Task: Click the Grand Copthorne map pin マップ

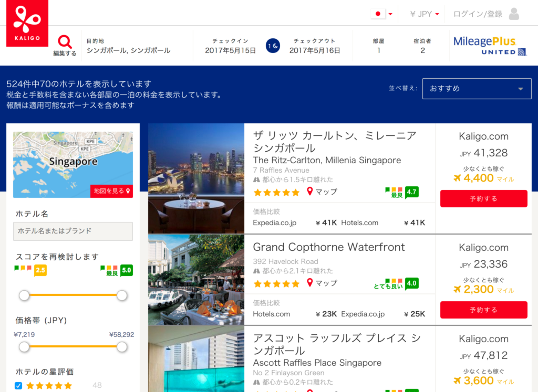Action: tap(322, 283)
